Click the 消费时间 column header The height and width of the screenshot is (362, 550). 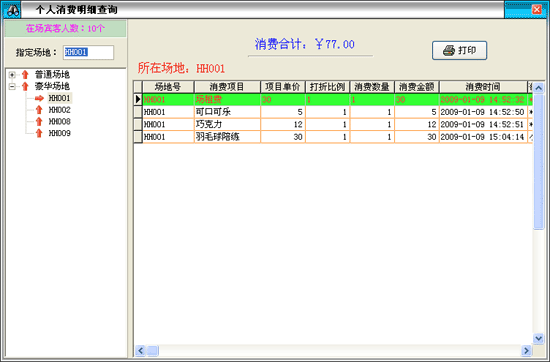[x=483, y=87]
